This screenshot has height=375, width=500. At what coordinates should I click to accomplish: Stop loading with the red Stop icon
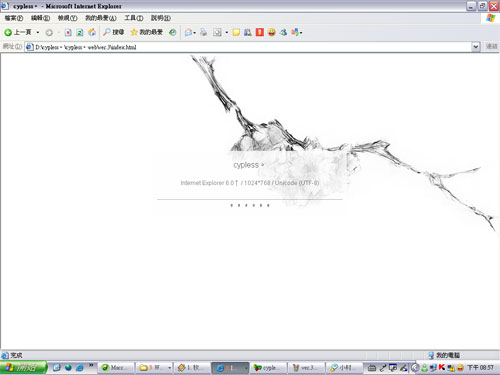(x=68, y=32)
